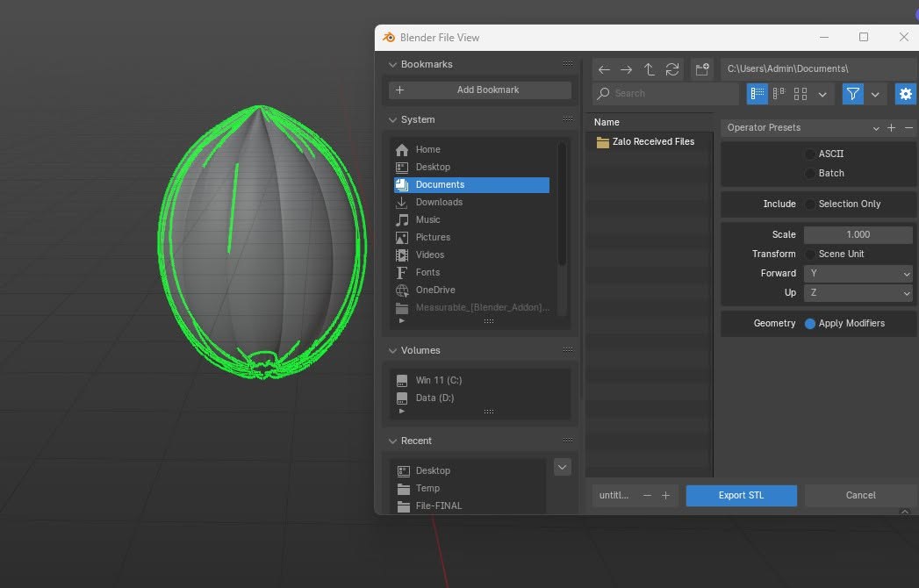Click the Add Bookmark button
The height and width of the screenshot is (588, 919).
[x=480, y=90]
